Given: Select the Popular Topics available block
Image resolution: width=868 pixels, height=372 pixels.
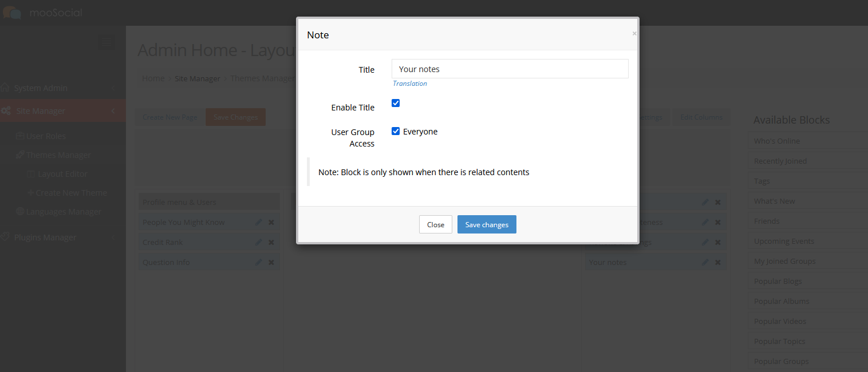Looking at the screenshot, I should coord(807,341).
